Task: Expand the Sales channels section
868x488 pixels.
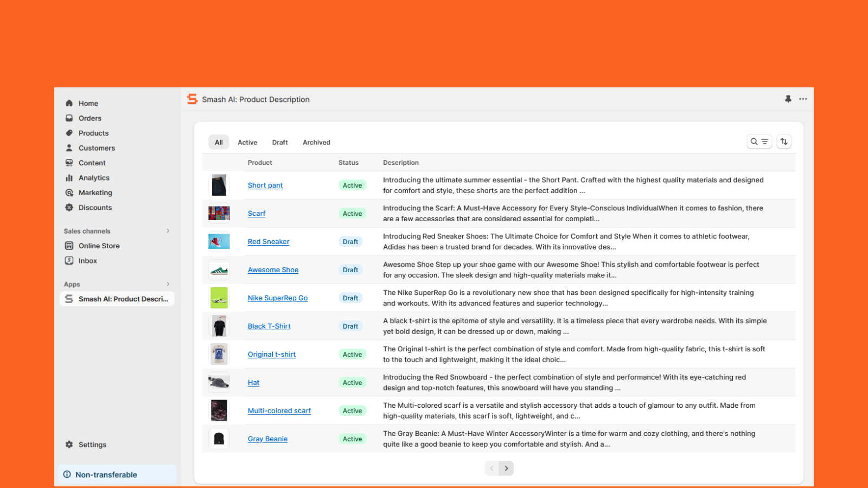Action: pos(168,231)
